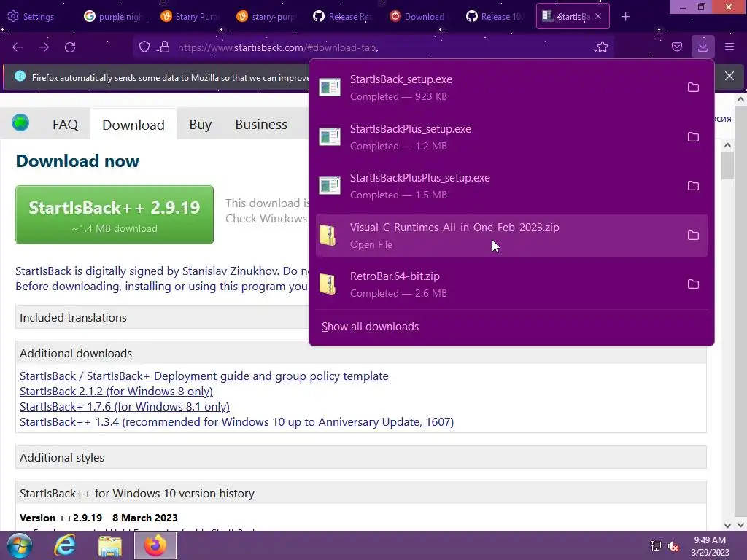Open Visual-C-Runtimes-All-in-One-Feb-2023.zip
747x560 pixels.
(498, 236)
